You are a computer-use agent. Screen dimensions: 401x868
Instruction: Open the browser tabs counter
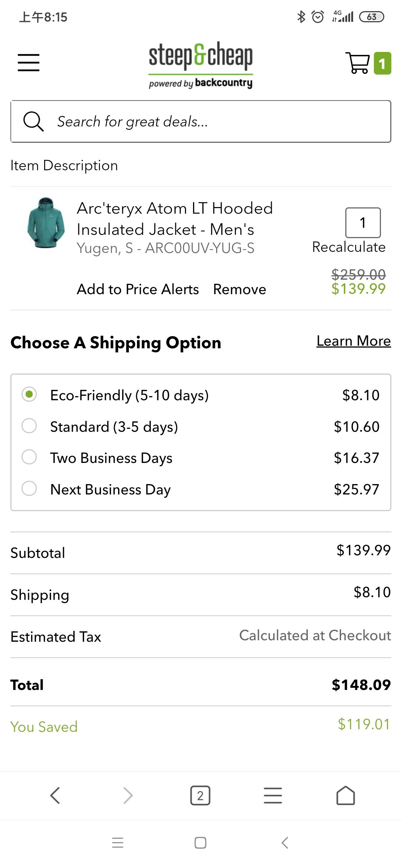point(200,795)
